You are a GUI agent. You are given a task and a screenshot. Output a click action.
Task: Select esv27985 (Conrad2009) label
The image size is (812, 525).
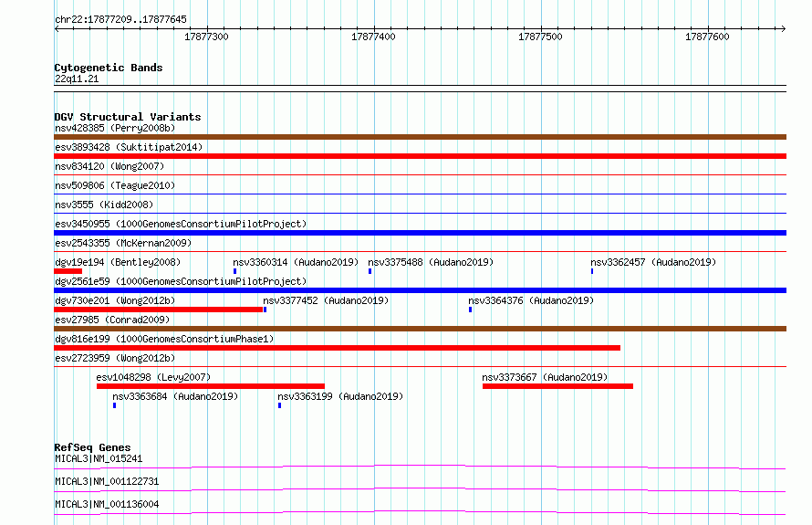pyautogui.click(x=112, y=320)
